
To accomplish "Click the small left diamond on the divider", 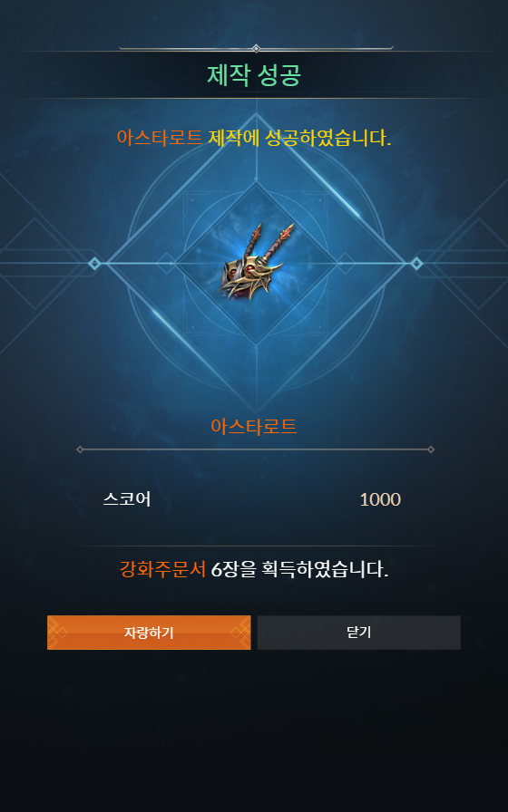I will pyautogui.click(x=80, y=449).
